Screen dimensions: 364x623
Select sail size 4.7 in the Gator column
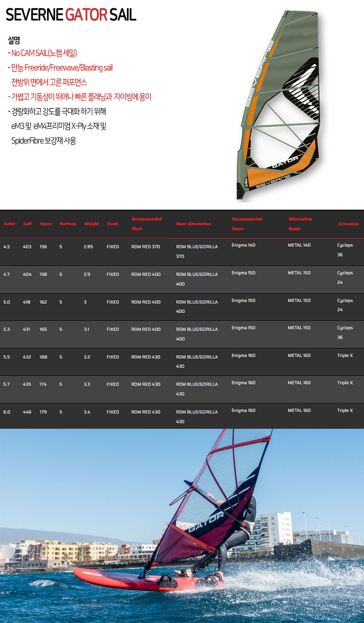coord(6,274)
